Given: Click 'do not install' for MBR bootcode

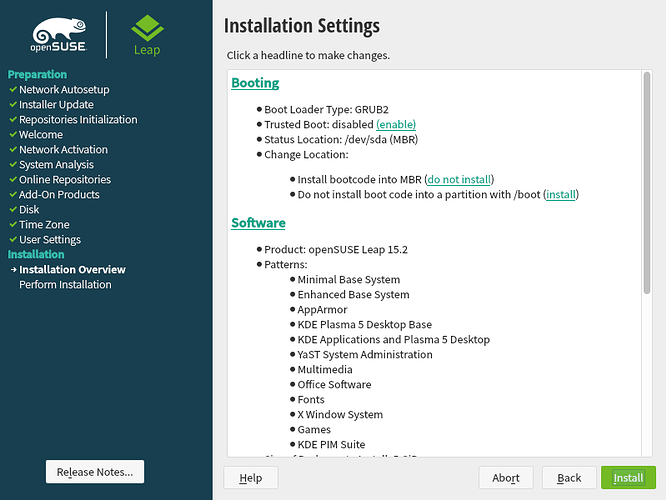Looking at the screenshot, I should click(460, 179).
